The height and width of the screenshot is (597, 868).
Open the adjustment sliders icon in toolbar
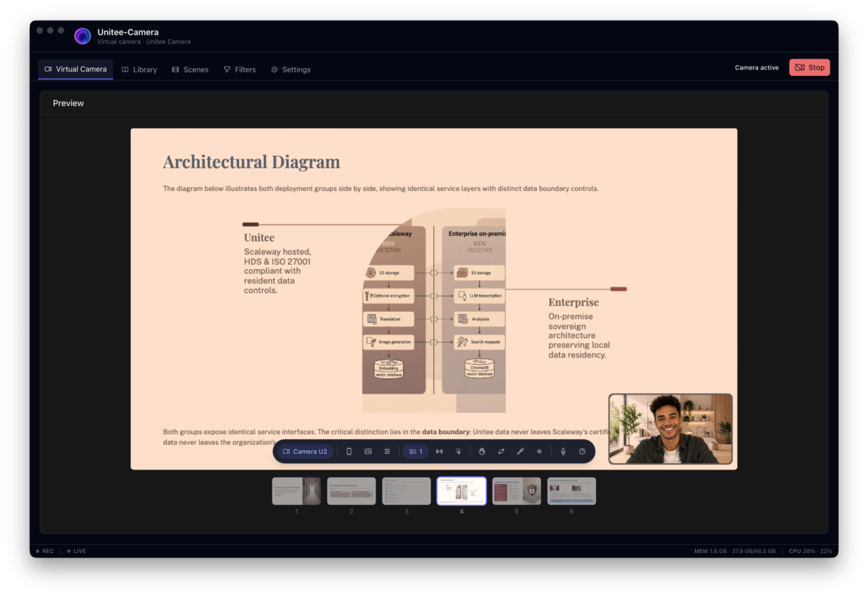click(x=387, y=452)
